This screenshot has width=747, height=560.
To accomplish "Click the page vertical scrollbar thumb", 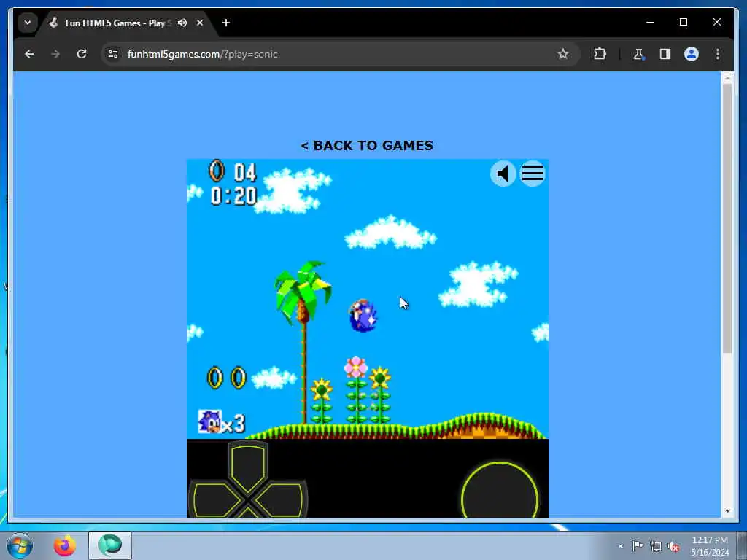I will pyautogui.click(x=727, y=219).
